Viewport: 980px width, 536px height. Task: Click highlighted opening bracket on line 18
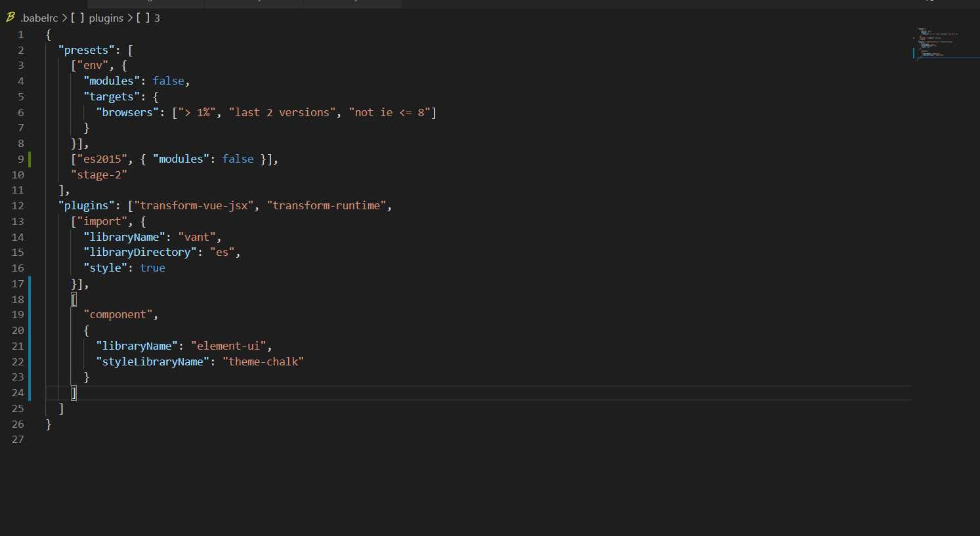click(74, 299)
